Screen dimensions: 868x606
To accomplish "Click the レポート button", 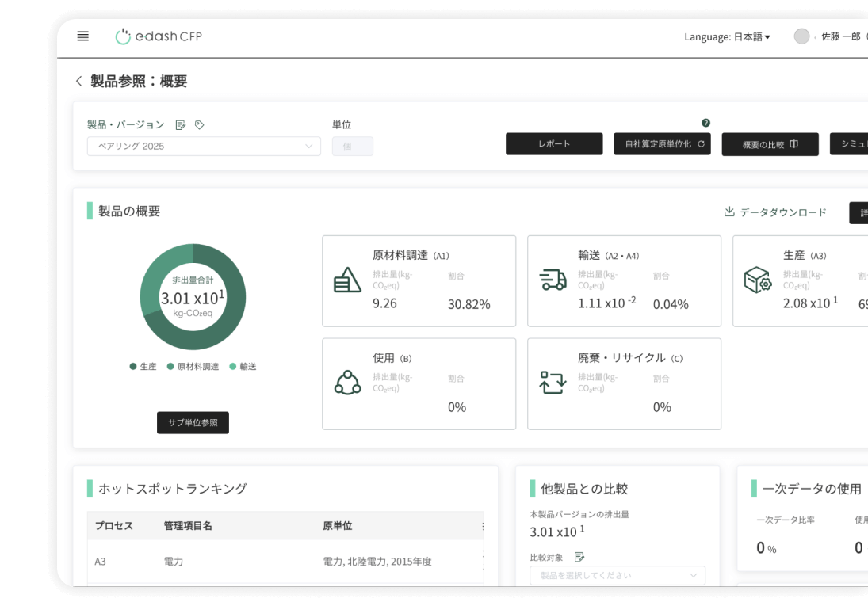I will 554,144.
